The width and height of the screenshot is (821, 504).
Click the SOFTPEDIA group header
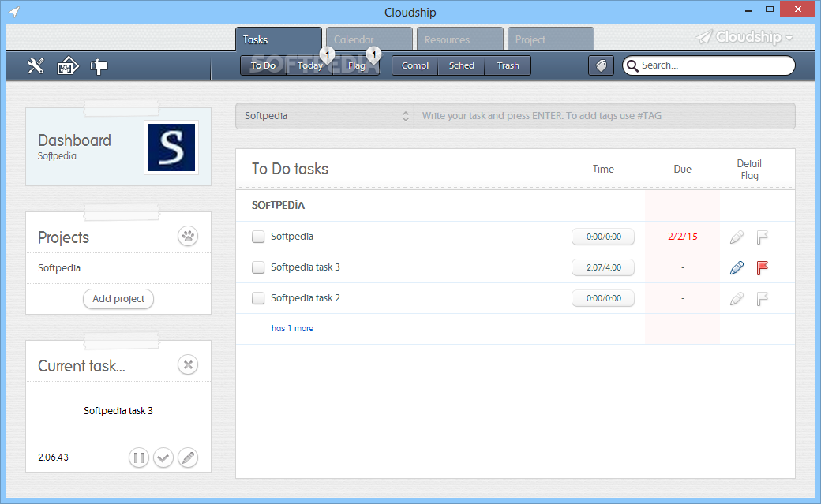click(278, 205)
